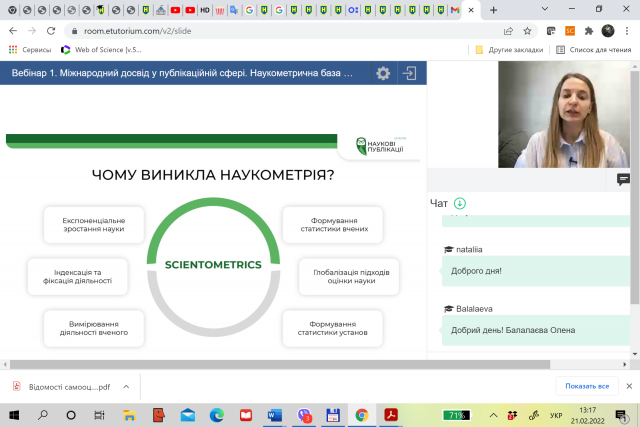This screenshot has height=427, width=640.
Task: Bookmark this page with star icon
Action: tap(531, 31)
